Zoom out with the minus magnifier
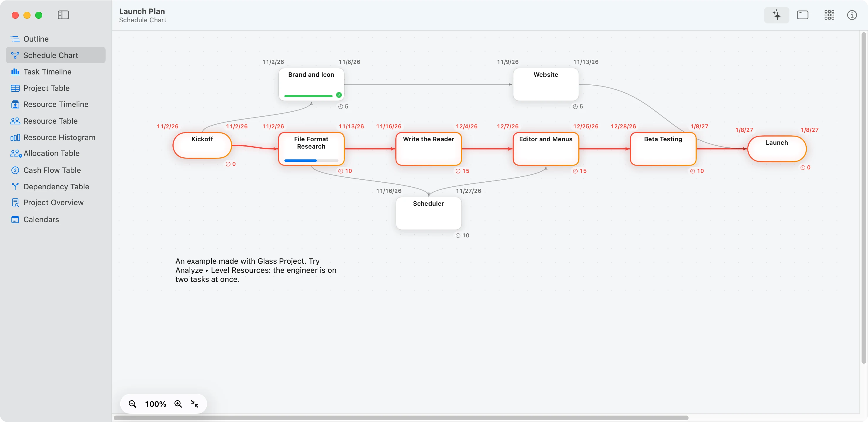This screenshot has width=868, height=422. click(133, 404)
